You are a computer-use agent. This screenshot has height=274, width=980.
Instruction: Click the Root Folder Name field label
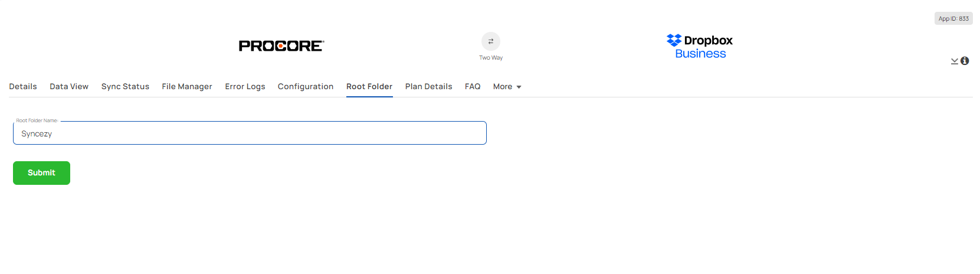(x=37, y=120)
